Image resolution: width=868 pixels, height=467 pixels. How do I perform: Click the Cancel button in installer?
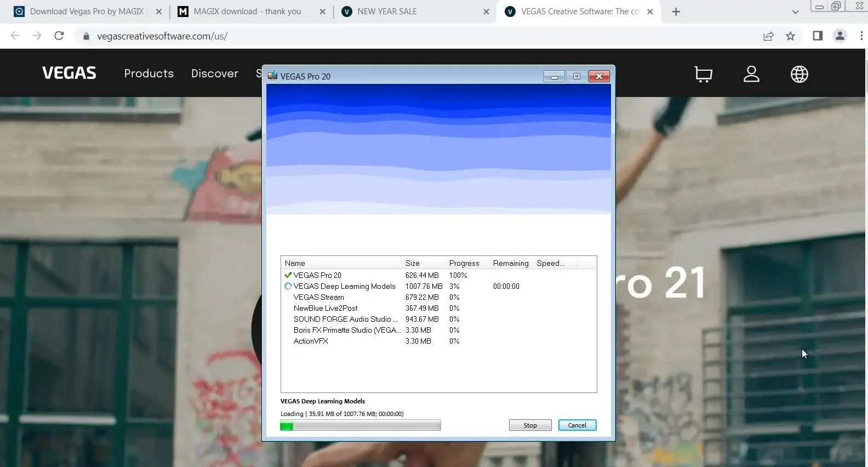pos(577,425)
